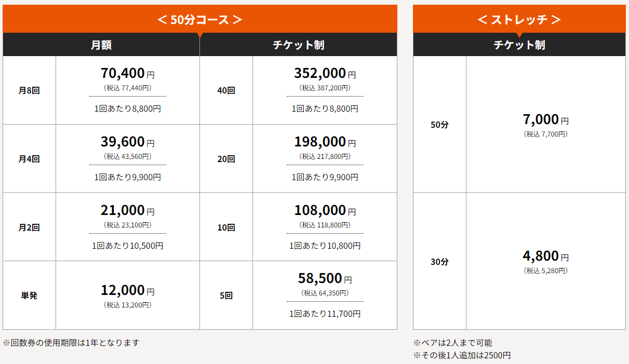This screenshot has height=364, width=629.
Task: Click the 39,600円 monthly price
Action: [128, 142]
